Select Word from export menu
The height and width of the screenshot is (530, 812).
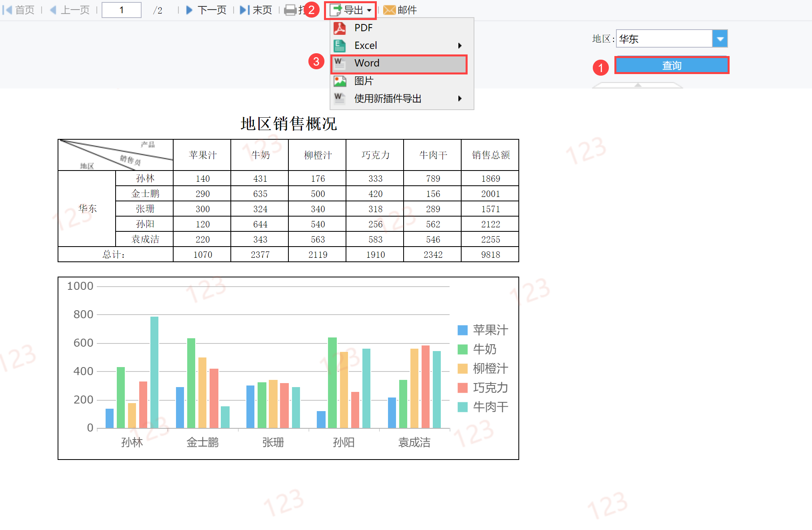[367, 63]
